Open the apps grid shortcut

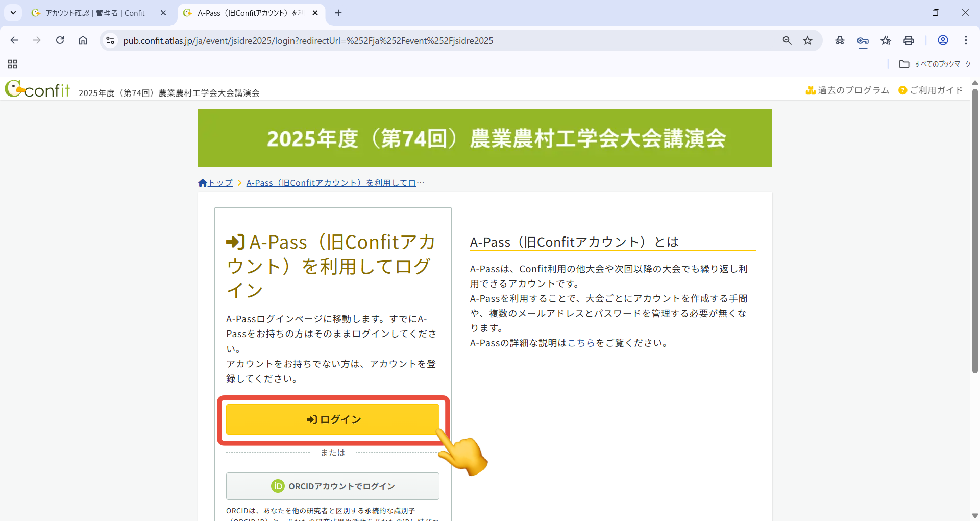point(13,64)
